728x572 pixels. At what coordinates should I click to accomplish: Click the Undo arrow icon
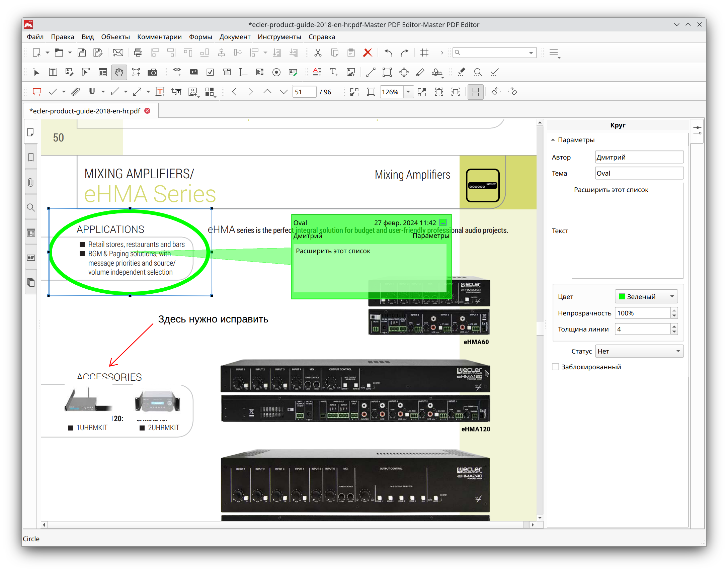point(388,53)
